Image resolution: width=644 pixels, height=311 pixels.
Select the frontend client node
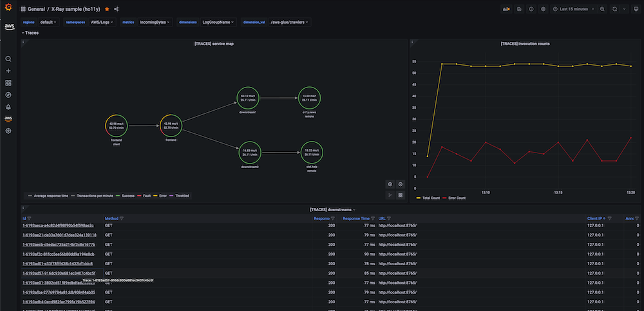click(117, 126)
